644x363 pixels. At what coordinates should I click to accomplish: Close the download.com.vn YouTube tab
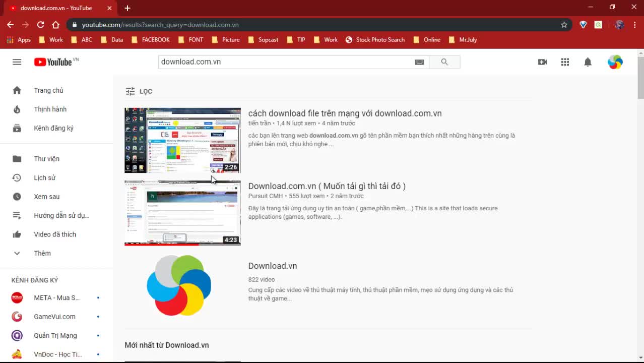point(110,8)
